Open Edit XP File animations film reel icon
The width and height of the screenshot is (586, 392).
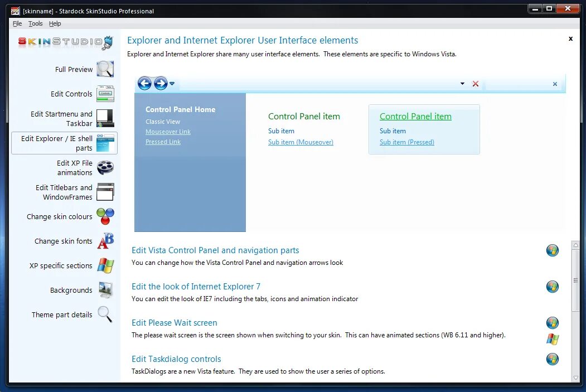click(x=105, y=167)
